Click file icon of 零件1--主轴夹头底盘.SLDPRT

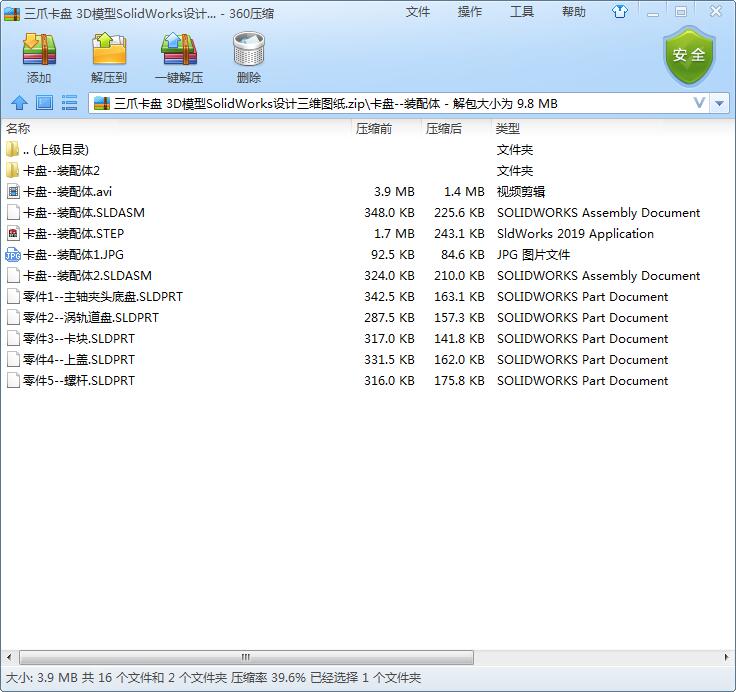coord(13,297)
